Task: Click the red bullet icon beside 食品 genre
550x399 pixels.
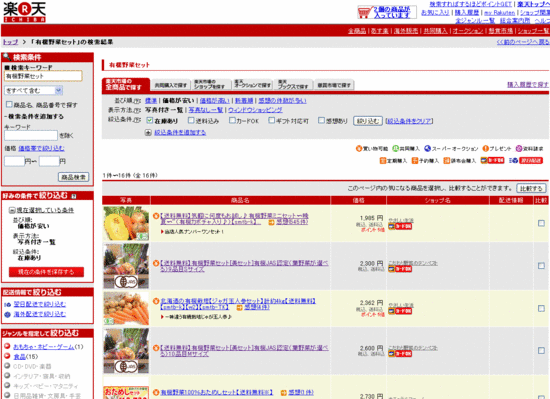Action: click(x=7, y=356)
